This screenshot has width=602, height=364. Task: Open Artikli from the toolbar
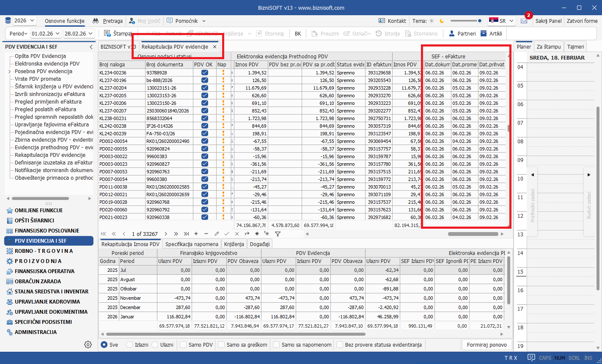[491, 33]
